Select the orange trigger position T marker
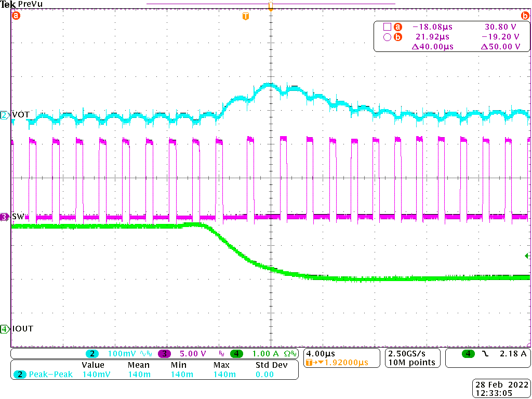 pyautogui.click(x=246, y=17)
